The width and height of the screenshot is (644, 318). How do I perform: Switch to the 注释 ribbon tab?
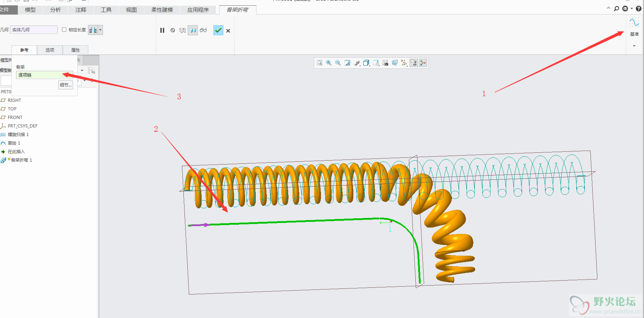(x=81, y=10)
